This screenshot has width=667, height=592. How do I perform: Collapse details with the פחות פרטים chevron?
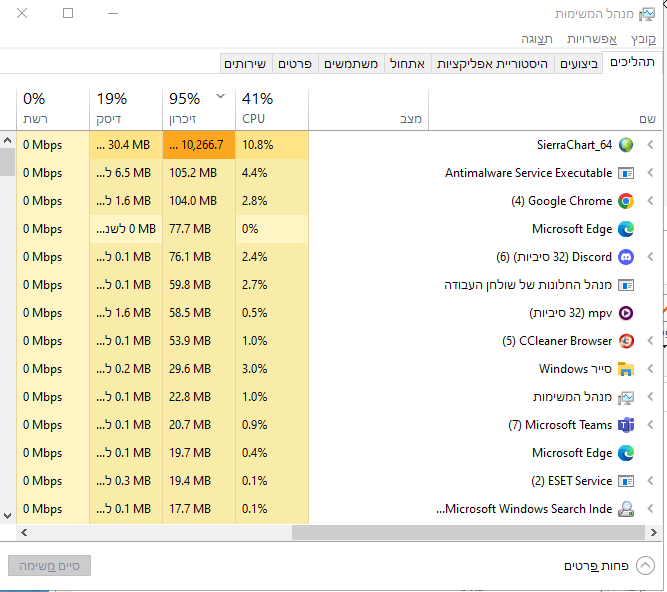[x=645, y=566]
